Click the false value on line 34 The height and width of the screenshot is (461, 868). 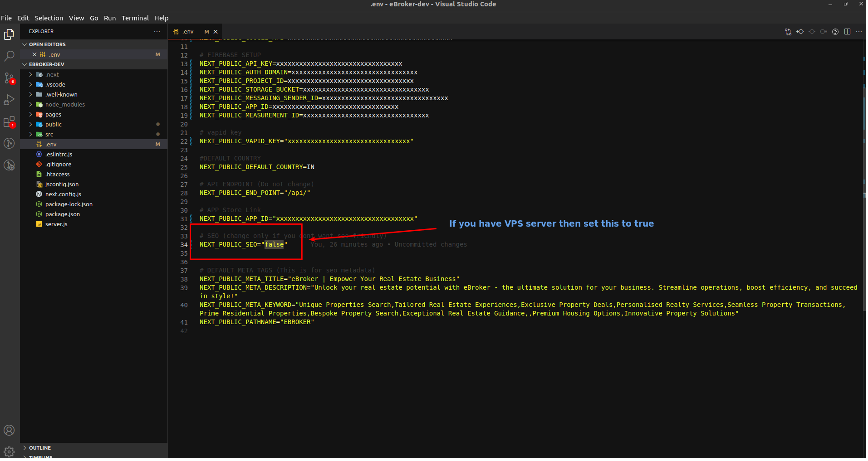point(274,245)
